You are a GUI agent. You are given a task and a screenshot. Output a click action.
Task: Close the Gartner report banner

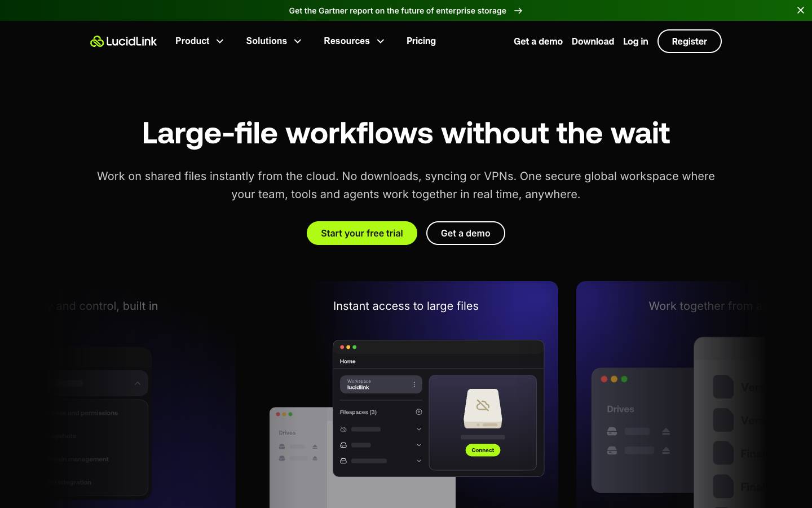tap(800, 10)
